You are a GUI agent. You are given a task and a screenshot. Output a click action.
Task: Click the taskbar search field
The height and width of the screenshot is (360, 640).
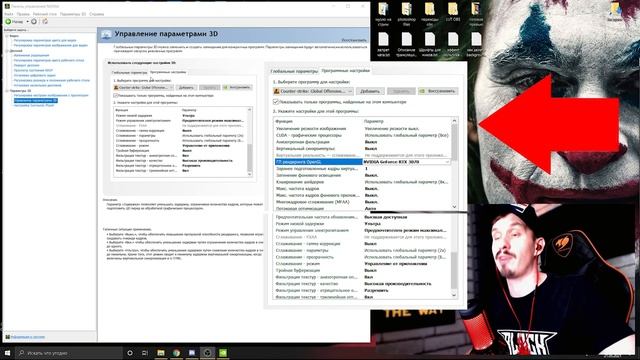(69, 353)
